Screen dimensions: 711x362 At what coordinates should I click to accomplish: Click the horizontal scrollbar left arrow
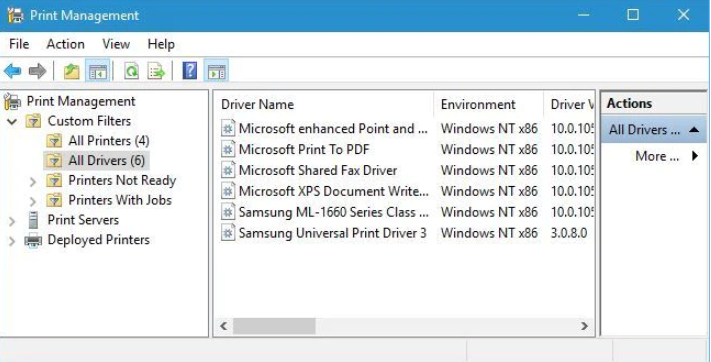[x=224, y=326]
